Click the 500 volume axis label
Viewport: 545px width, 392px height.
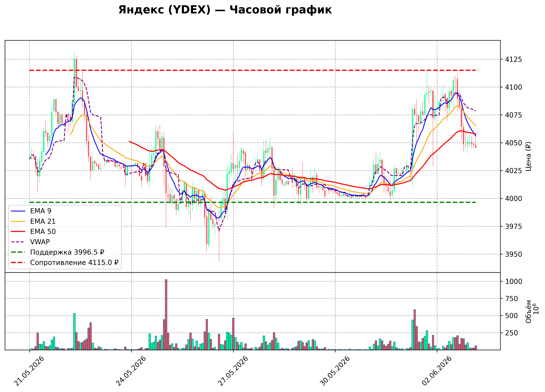click(x=511, y=316)
